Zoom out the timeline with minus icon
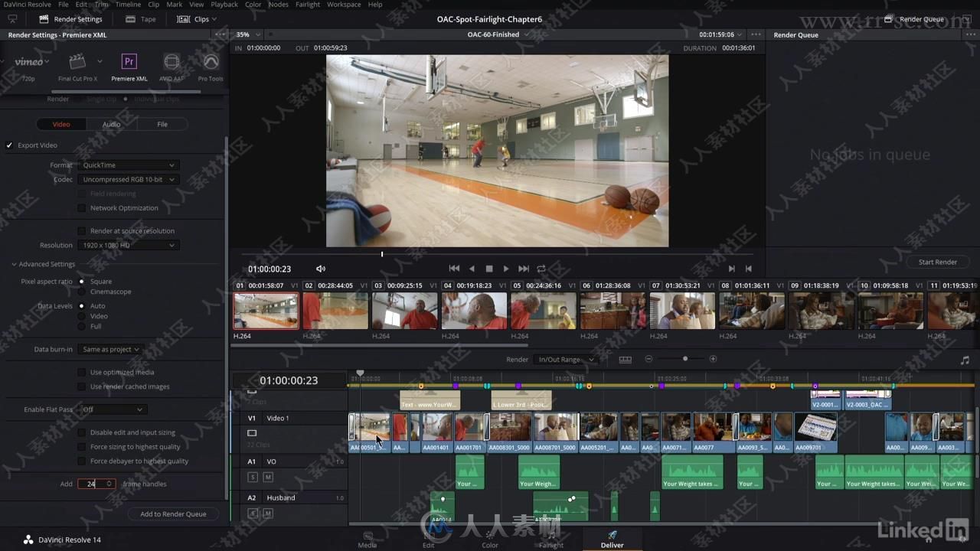This screenshot has height=551, width=980. point(648,359)
